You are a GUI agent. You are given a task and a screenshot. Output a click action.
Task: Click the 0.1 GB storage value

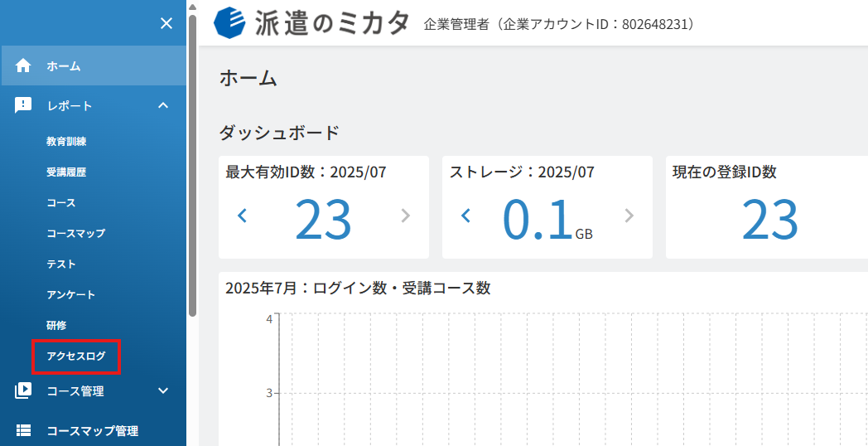click(x=547, y=220)
